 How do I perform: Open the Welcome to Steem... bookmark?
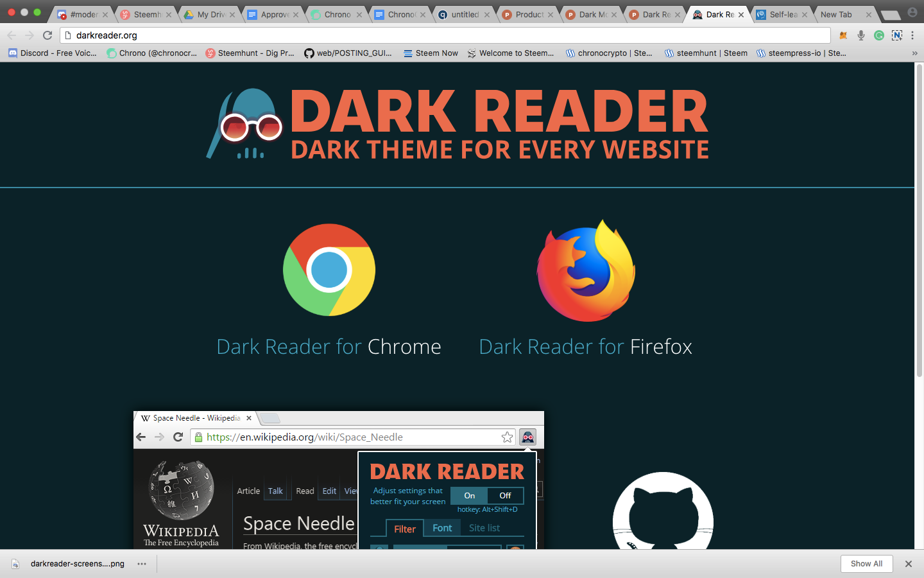coord(511,53)
